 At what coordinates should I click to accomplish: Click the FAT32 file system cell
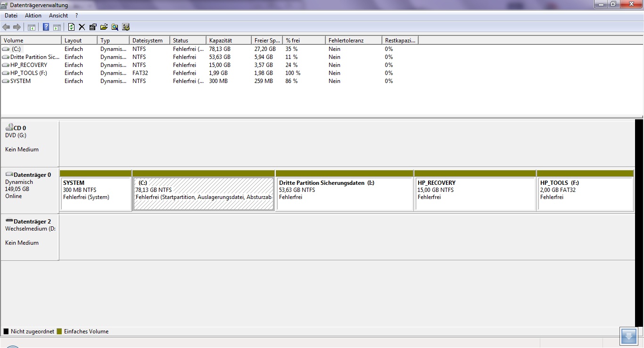pos(140,73)
